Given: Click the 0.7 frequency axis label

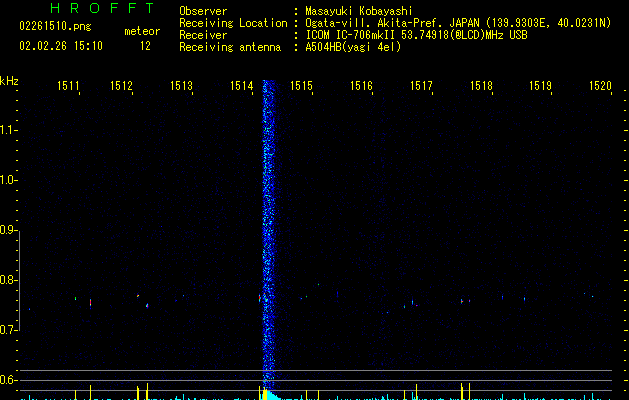Looking at the screenshot, I should [8, 330].
